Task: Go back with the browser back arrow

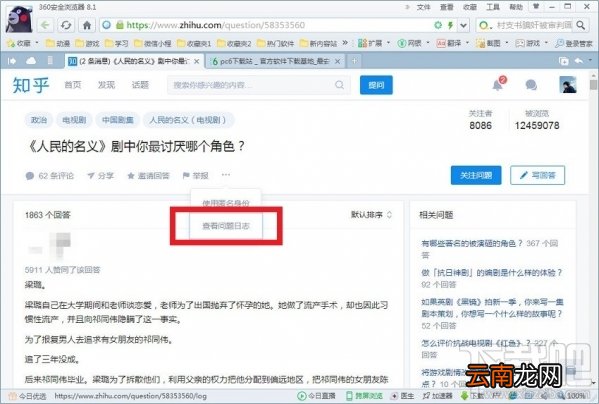Action: tap(45, 25)
